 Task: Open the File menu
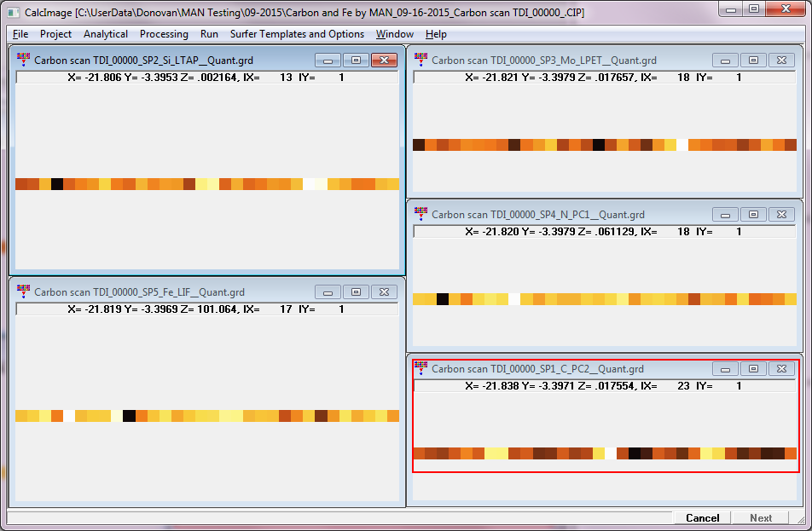coord(20,34)
